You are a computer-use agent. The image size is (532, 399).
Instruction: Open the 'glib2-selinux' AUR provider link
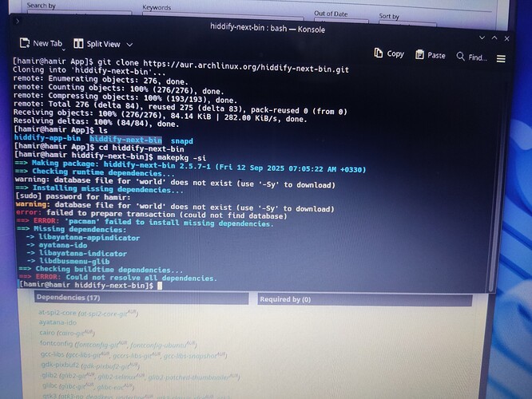click(117, 377)
